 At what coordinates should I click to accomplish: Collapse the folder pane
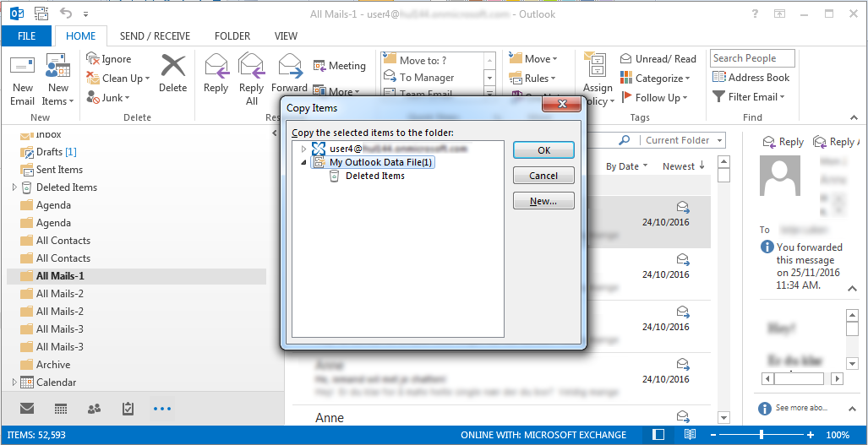coord(276,133)
